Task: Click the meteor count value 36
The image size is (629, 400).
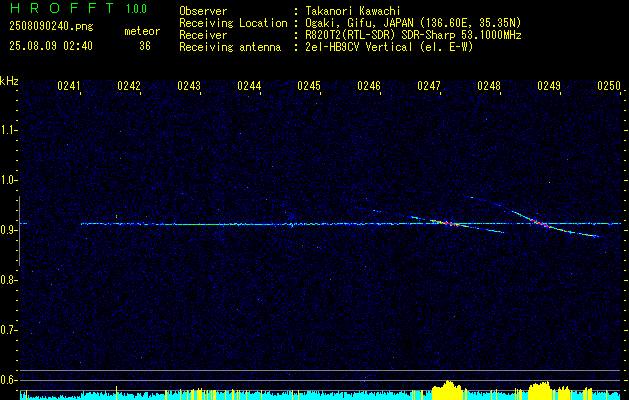Action: coord(145,46)
